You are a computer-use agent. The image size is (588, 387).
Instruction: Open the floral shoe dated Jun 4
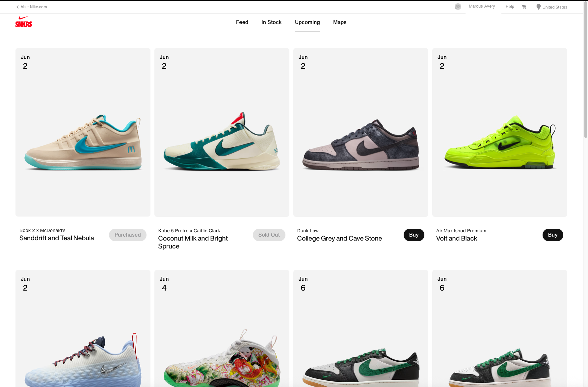pos(222,328)
